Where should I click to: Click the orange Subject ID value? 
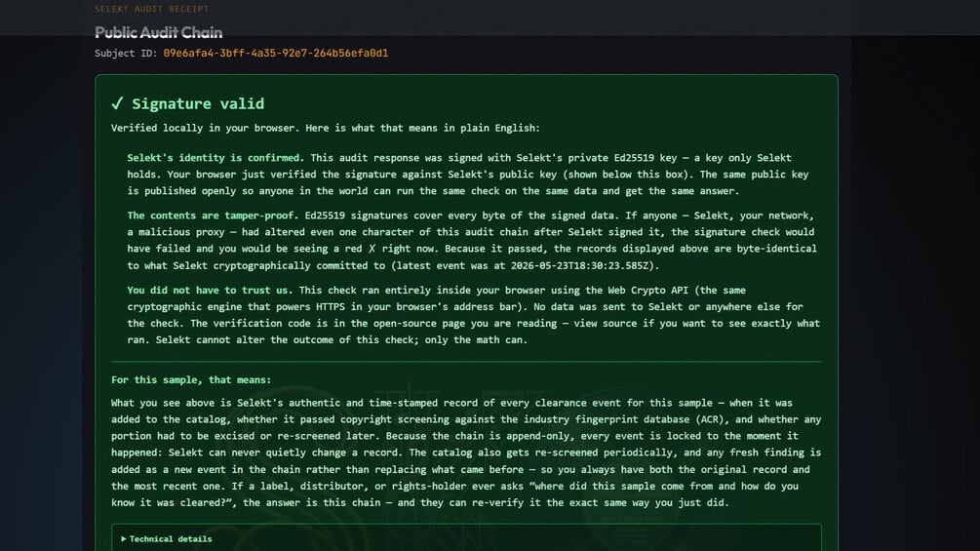tap(276, 53)
